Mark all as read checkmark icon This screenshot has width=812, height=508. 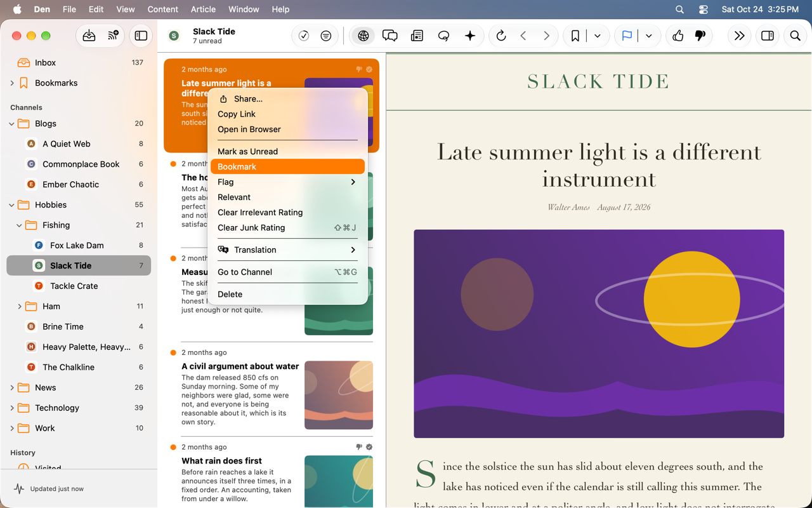coord(304,36)
